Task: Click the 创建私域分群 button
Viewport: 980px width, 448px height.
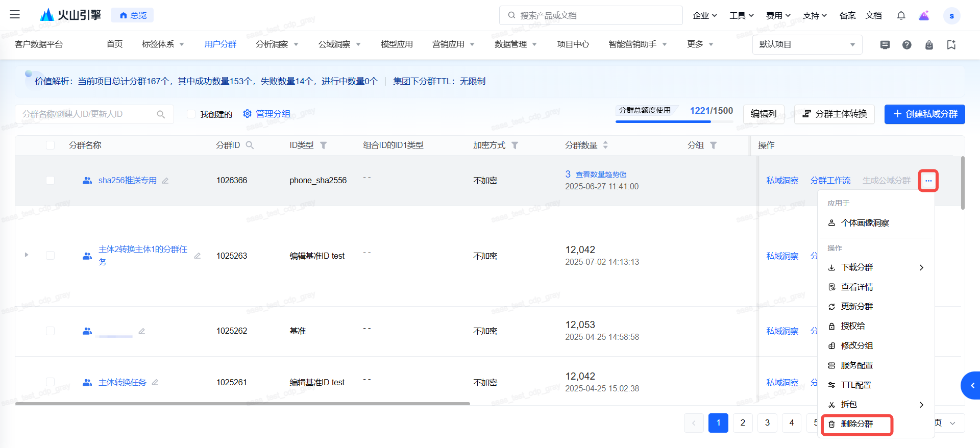Action: tap(924, 114)
